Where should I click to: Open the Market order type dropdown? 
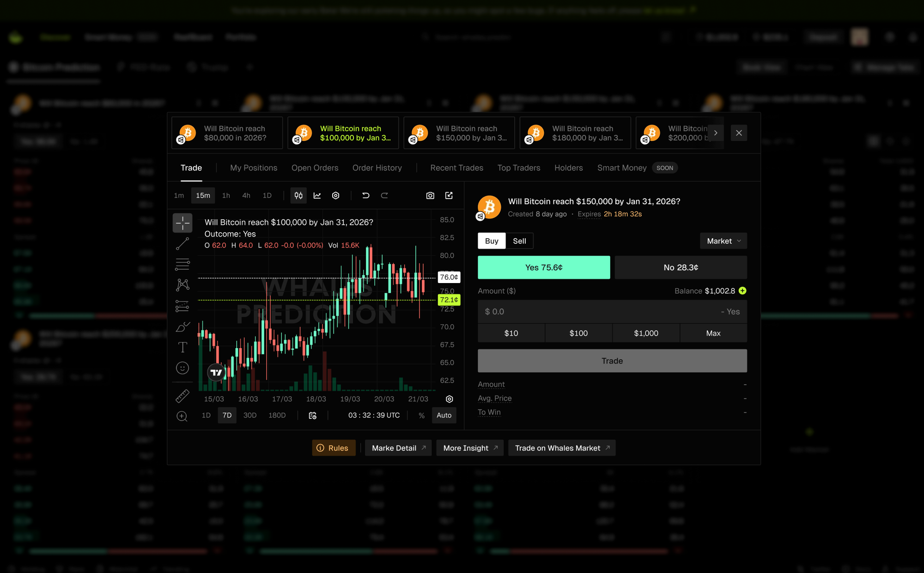[723, 241]
